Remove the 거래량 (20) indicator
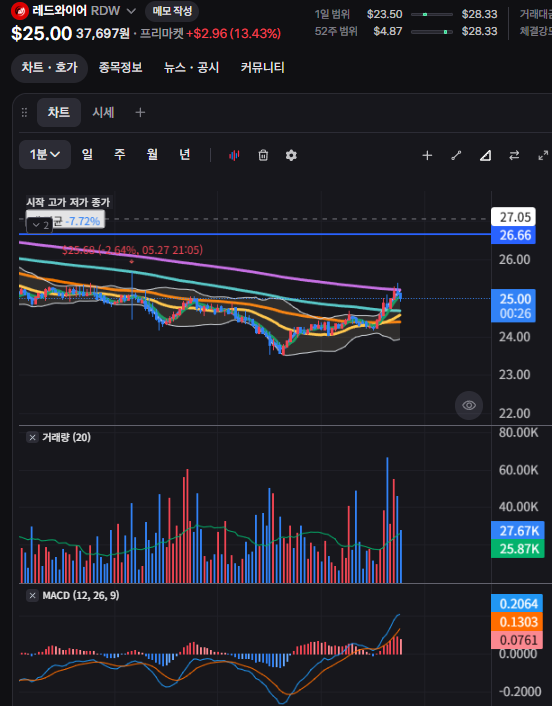This screenshot has height=706, width=552. (x=32, y=437)
